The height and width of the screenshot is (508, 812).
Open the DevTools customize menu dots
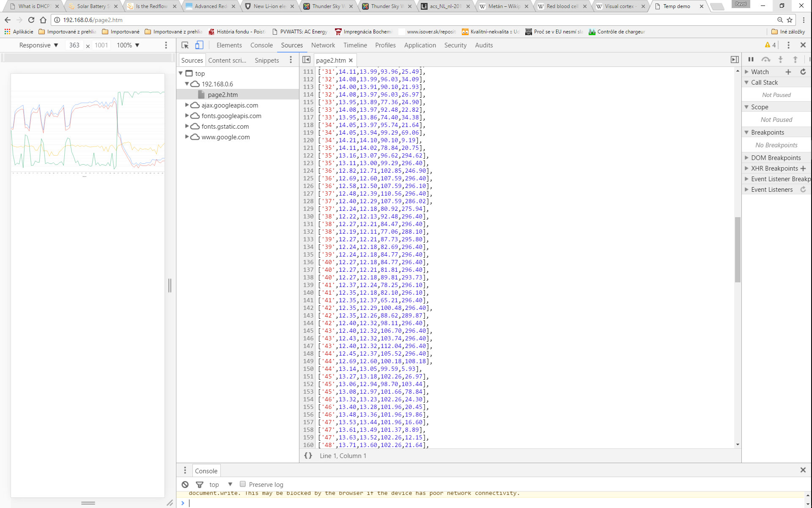coord(788,45)
